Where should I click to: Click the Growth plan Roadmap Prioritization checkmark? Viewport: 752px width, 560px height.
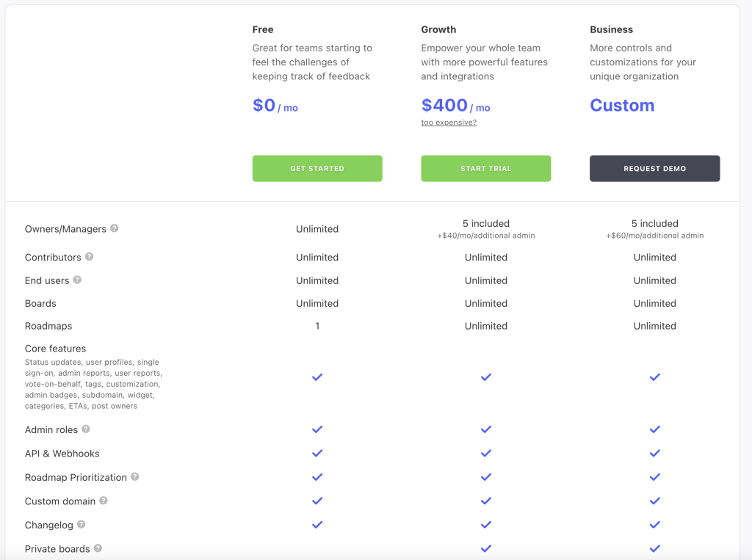486,477
